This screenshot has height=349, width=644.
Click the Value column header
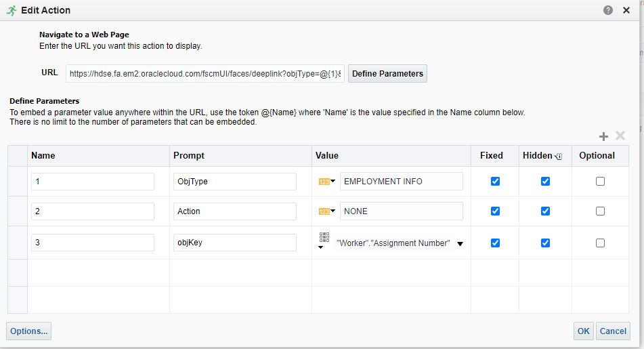pyautogui.click(x=391, y=155)
